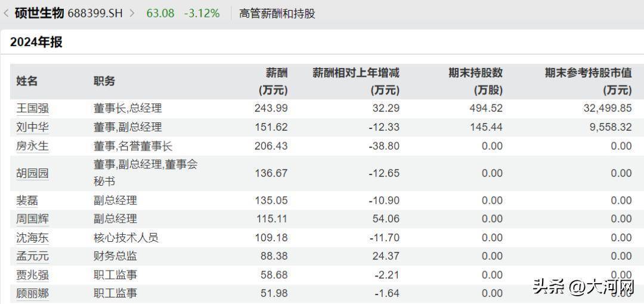Open 沈海东 details
Image resolution: width=644 pixels, height=304 pixels.
(x=32, y=238)
